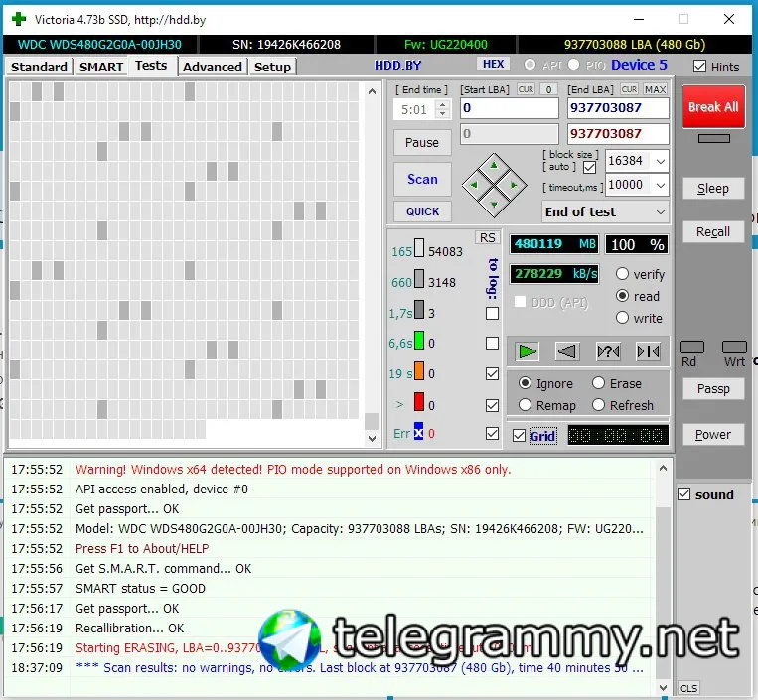Open the End of test dropdown
This screenshot has width=758, height=700.
click(605, 212)
